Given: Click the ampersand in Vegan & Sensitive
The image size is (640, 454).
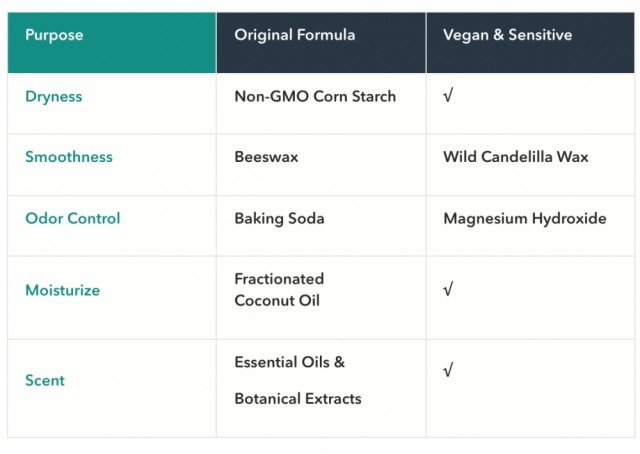Looking at the screenshot, I should (498, 35).
